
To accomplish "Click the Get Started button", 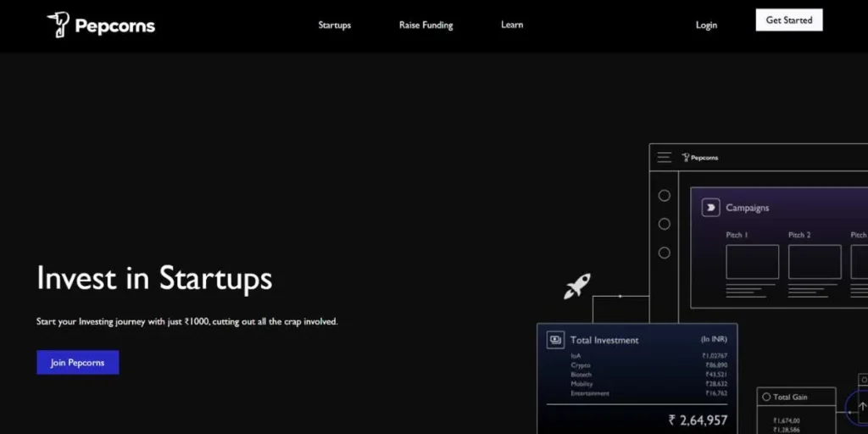I will click(x=789, y=20).
